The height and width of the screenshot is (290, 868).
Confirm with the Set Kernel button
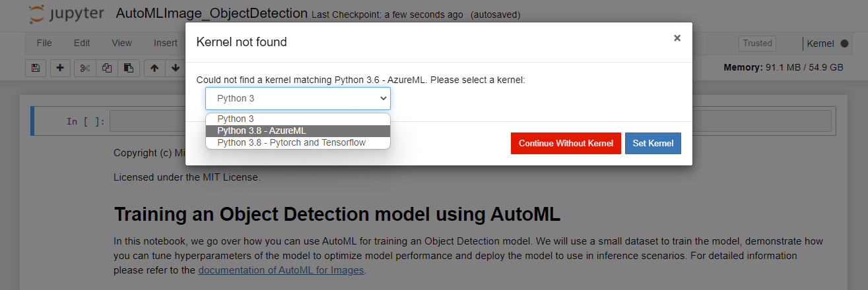(653, 143)
